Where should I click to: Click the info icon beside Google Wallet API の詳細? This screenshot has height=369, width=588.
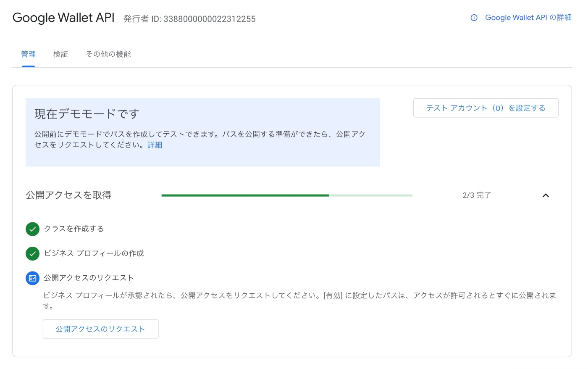474,18
